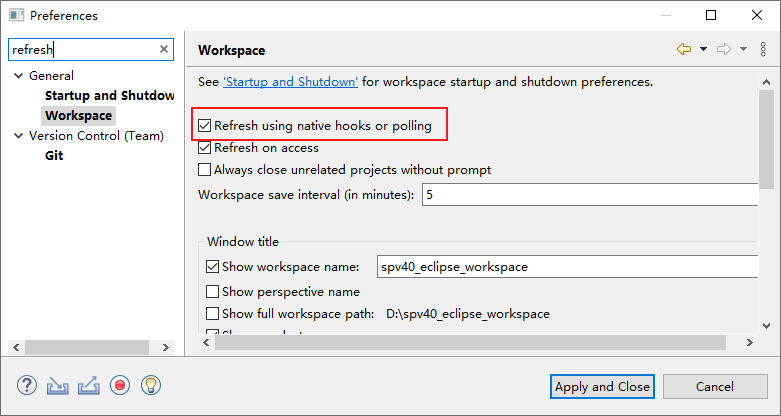Collapse the General tree node
781x416 pixels.
click(x=18, y=76)
